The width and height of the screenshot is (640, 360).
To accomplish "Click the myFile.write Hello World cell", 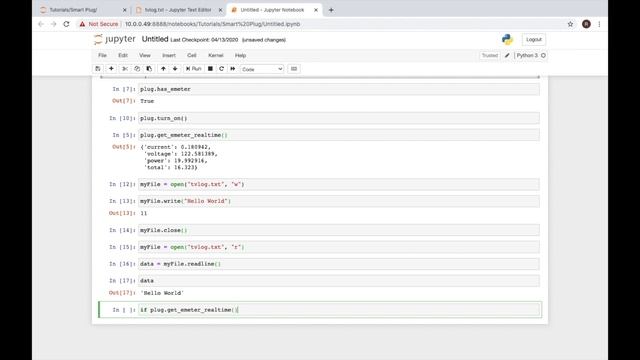I will (338, 201).
